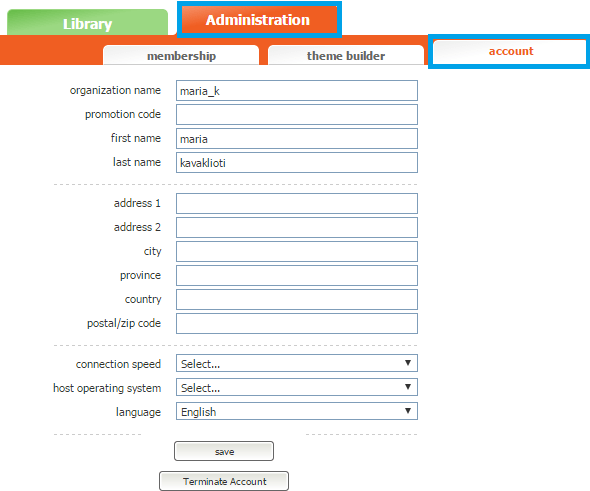590x491 pixels.
Task: Open the theme builder sub-tab
Action: point(346,55)
